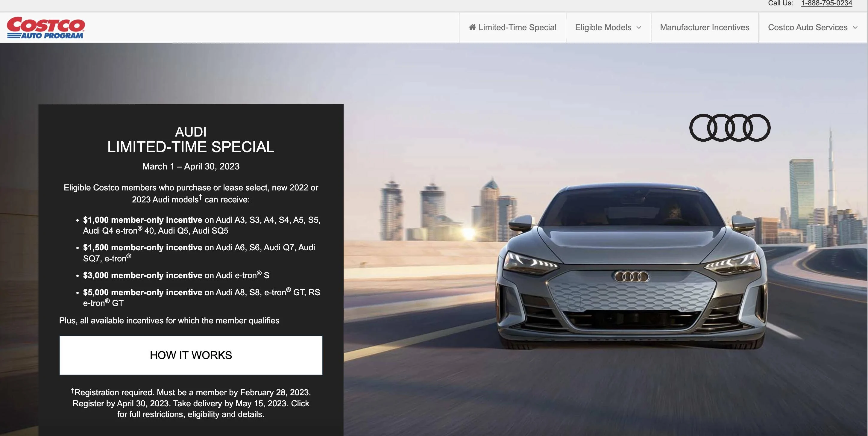
Task: Open the Limited-Time Special nav item
Action: [512, 27]
